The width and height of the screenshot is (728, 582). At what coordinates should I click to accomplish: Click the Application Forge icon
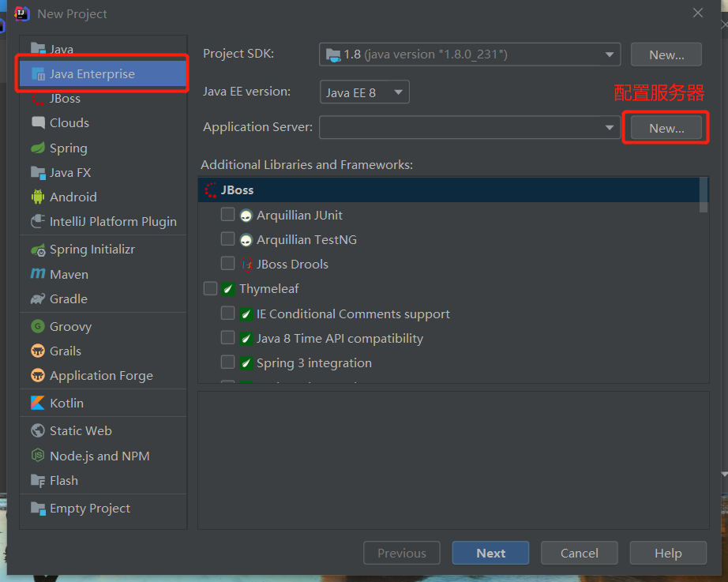pyautogui.click(x=38, y=375)
